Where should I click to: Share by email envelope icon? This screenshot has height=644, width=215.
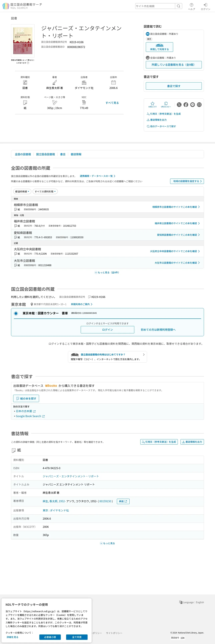click(199, 105)
